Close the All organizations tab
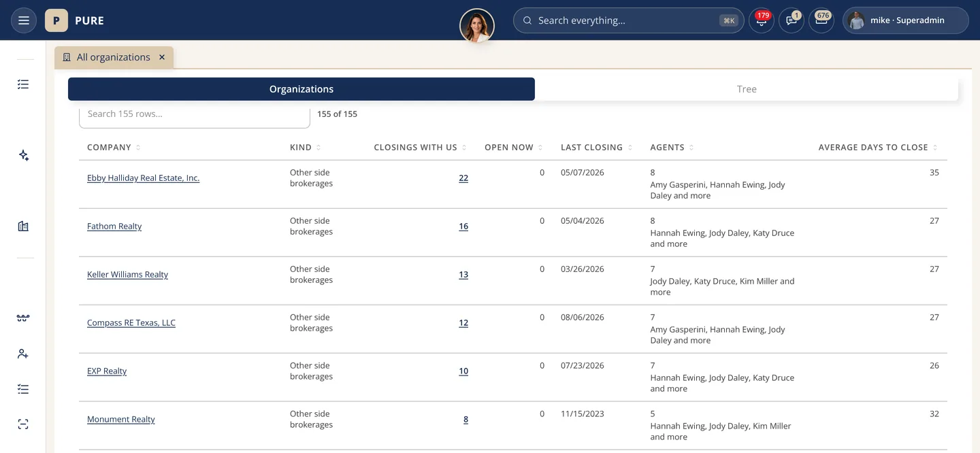The image size is (980, 453). click(x=162, y=57)
